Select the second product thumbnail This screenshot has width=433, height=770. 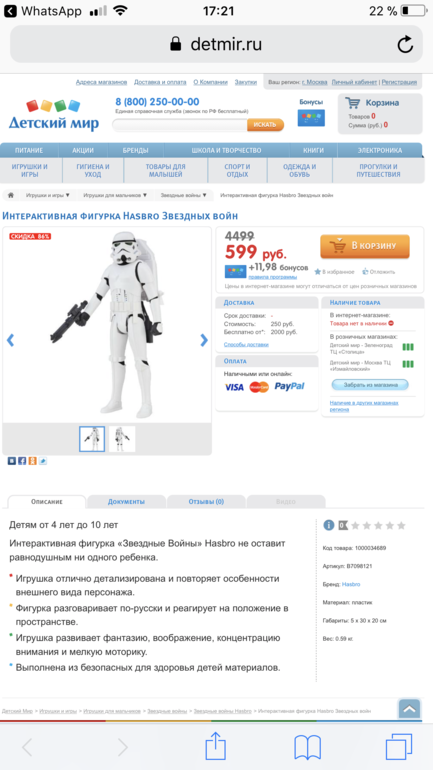pos(122,439)
